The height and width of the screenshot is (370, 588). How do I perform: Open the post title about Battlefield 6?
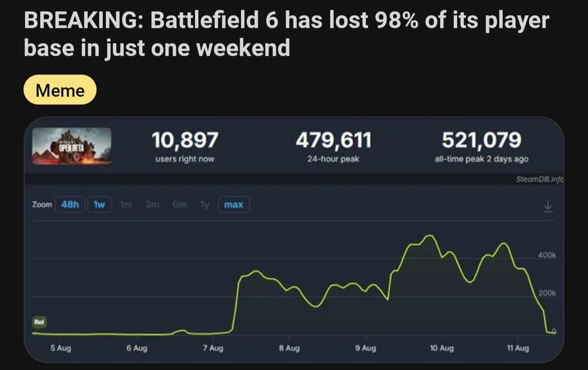(286, 34)
